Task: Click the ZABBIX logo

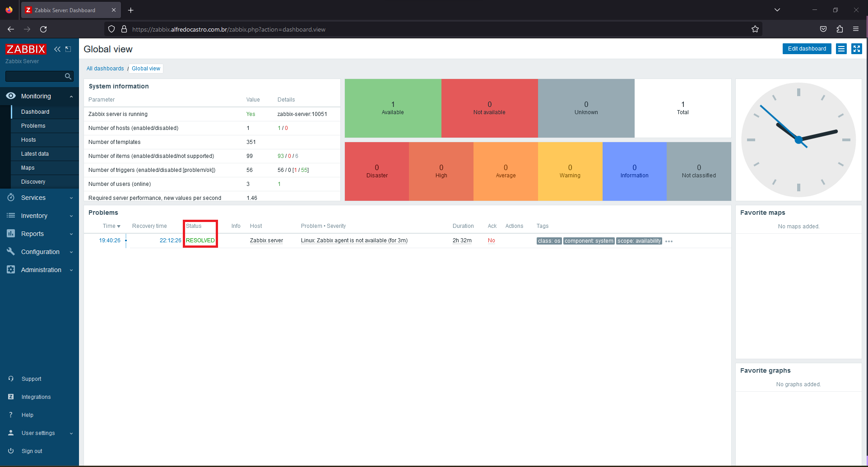Action: [x=26, y=49]
